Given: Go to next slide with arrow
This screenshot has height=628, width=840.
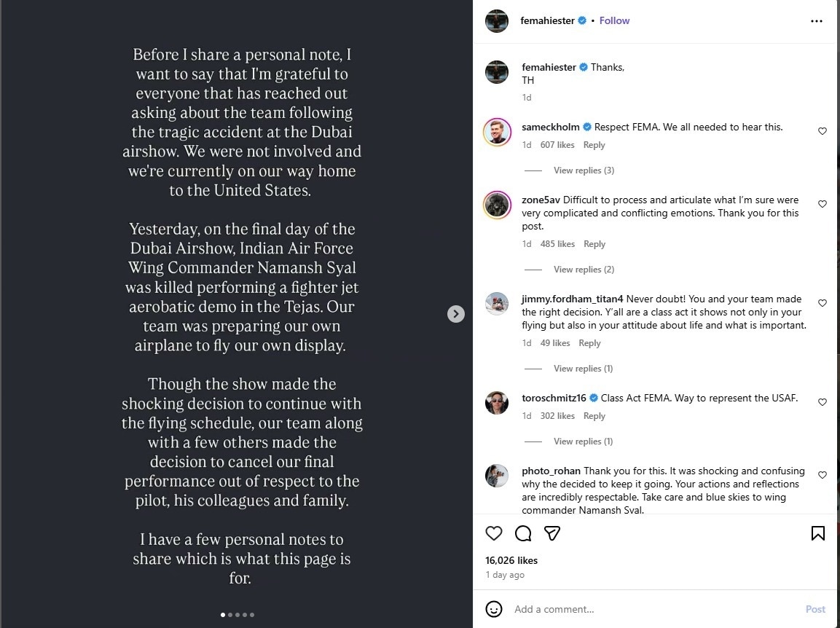Looking at the screenshot, I should tap(456, 313).
